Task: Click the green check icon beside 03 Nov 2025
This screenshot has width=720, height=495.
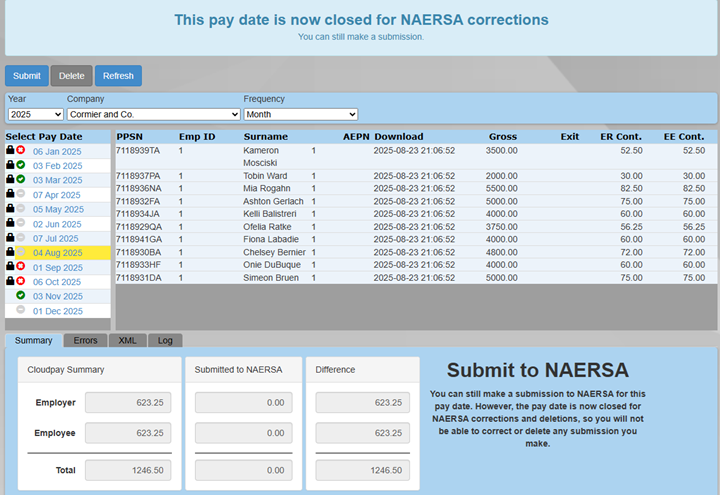Action: coord(21,296)
